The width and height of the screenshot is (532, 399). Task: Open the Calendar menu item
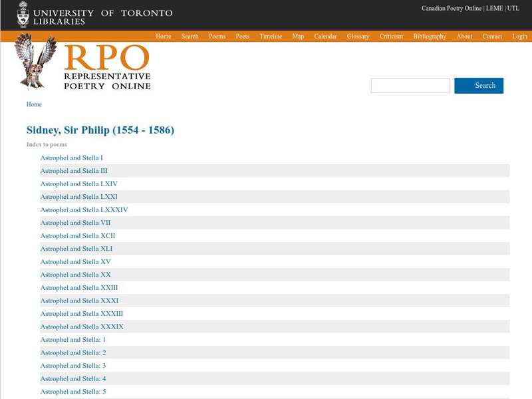pos(325,37)
